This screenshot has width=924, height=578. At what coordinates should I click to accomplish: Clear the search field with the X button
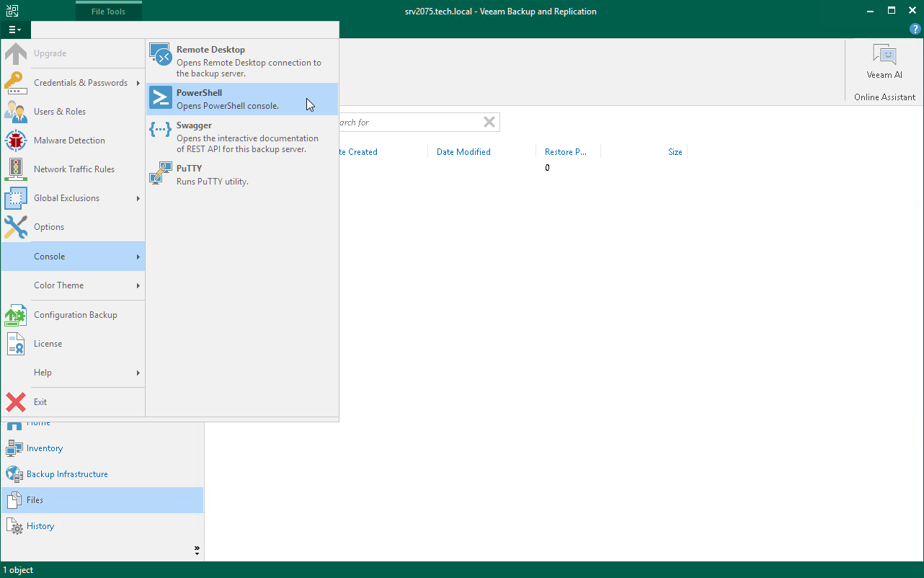coord(489,122)
